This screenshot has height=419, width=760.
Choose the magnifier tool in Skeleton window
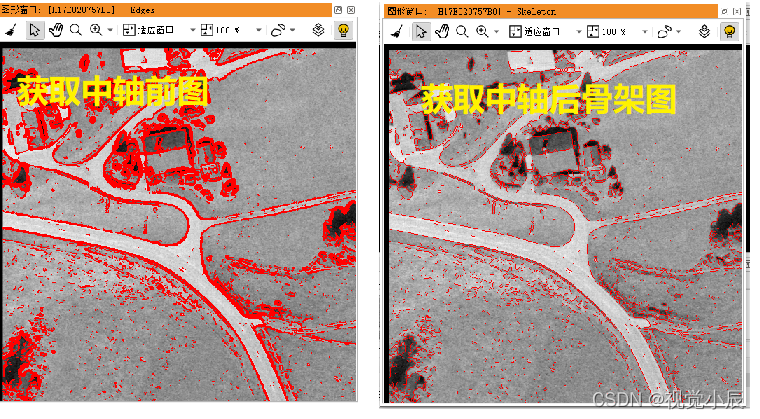pos(462,32)
